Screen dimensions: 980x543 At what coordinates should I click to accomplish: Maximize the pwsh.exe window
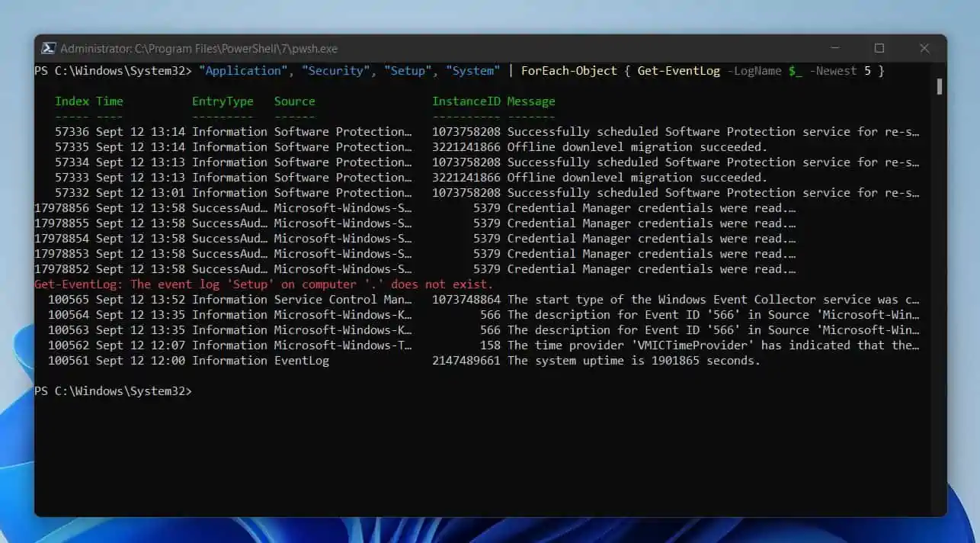(879, 48)
